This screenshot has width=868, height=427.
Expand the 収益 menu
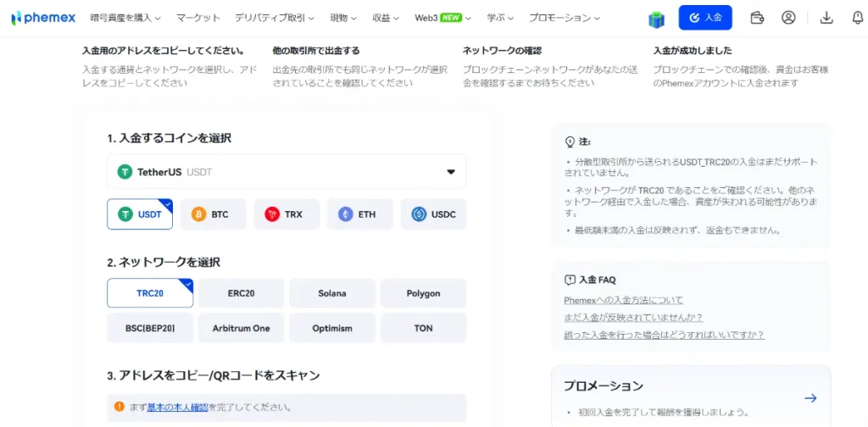386,18
